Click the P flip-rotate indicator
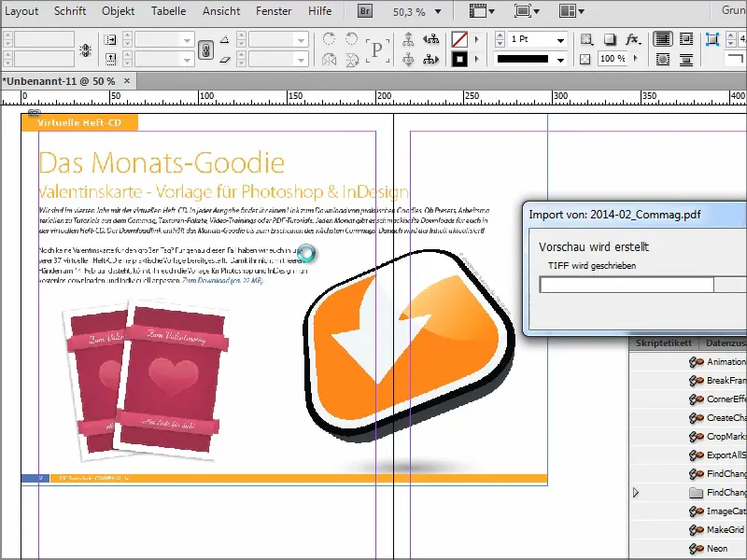The width and height of the screenshot is (747, 560). pyautogui.click(x=377, y=49)
